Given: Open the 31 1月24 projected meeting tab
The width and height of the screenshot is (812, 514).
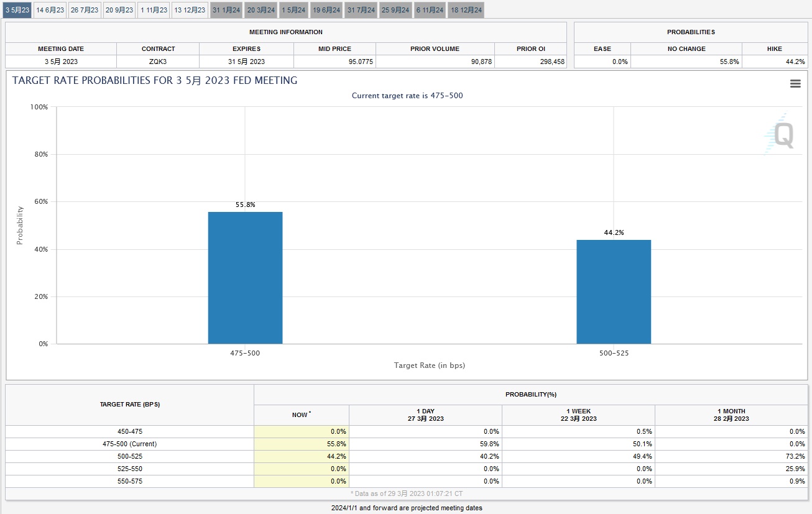Looking at the screenshot, I should pyautogui.click(x=226, y=10).
